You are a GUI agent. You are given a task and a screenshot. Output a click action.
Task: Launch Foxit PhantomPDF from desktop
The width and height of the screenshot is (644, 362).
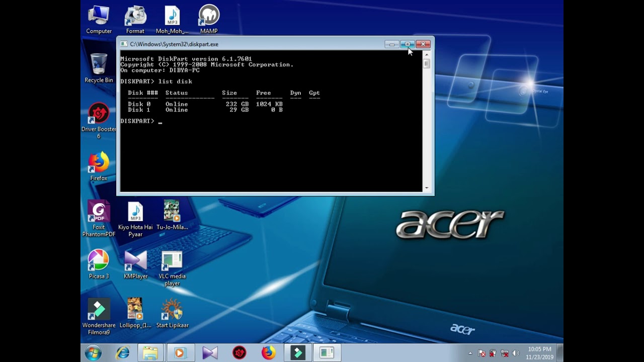click(x=99, y=219)
